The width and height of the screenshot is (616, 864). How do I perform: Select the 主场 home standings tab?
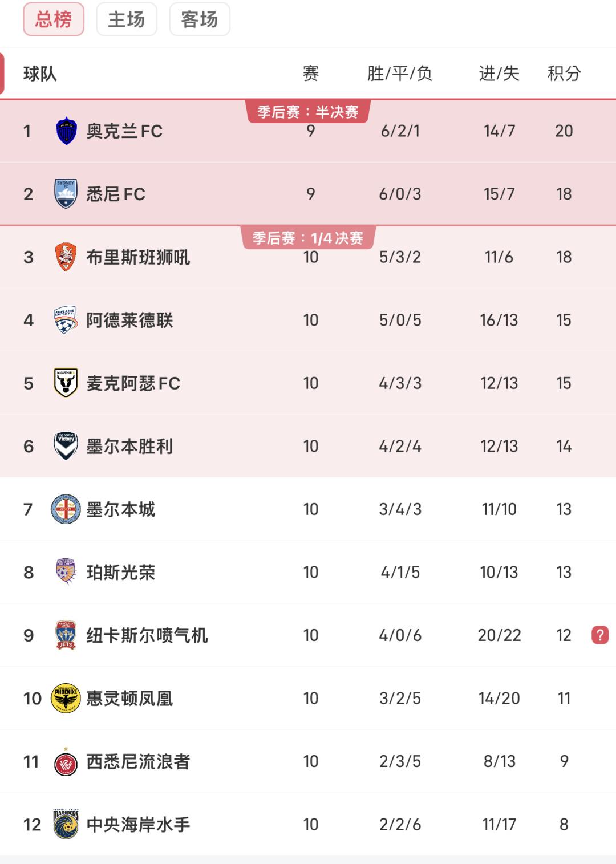pos(127,19)
